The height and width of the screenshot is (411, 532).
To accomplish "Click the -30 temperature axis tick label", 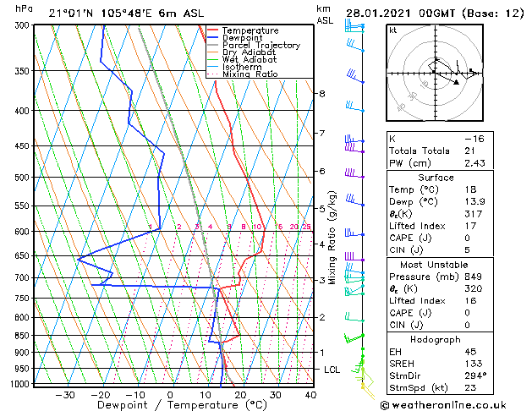I will point(65,395).
